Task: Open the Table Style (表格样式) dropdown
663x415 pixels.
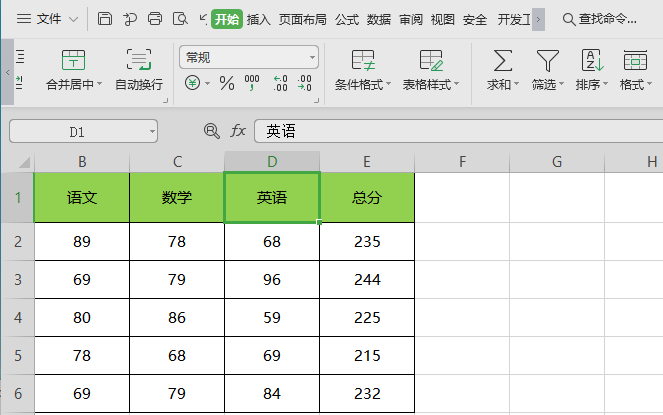Action: click(x=431, y=85)
